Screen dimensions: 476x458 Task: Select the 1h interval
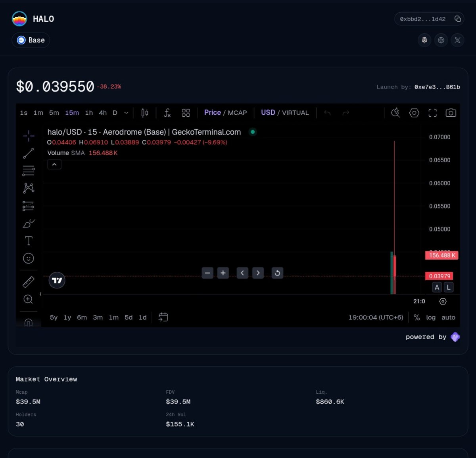tap(89, 113)
